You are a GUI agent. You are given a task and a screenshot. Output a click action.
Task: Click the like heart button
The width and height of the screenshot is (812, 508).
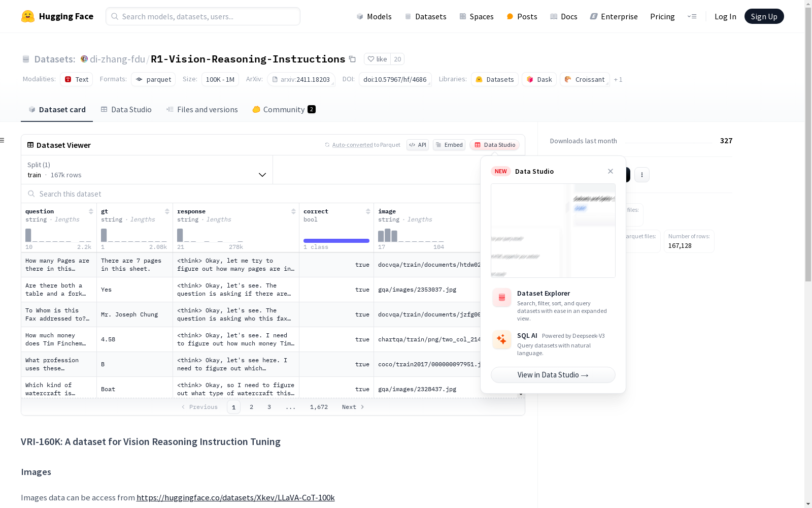click(x=377, y=59)
